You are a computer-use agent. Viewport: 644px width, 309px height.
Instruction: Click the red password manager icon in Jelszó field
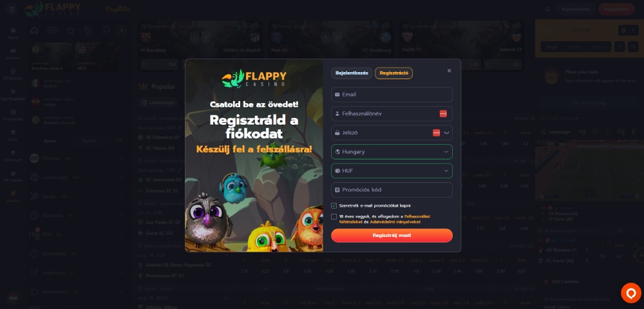436,133
